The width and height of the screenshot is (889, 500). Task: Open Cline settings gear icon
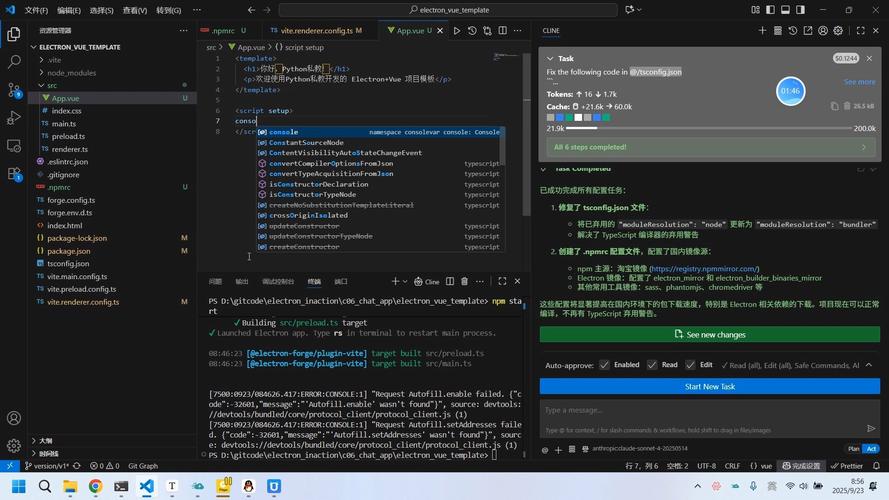click(838, 31)
